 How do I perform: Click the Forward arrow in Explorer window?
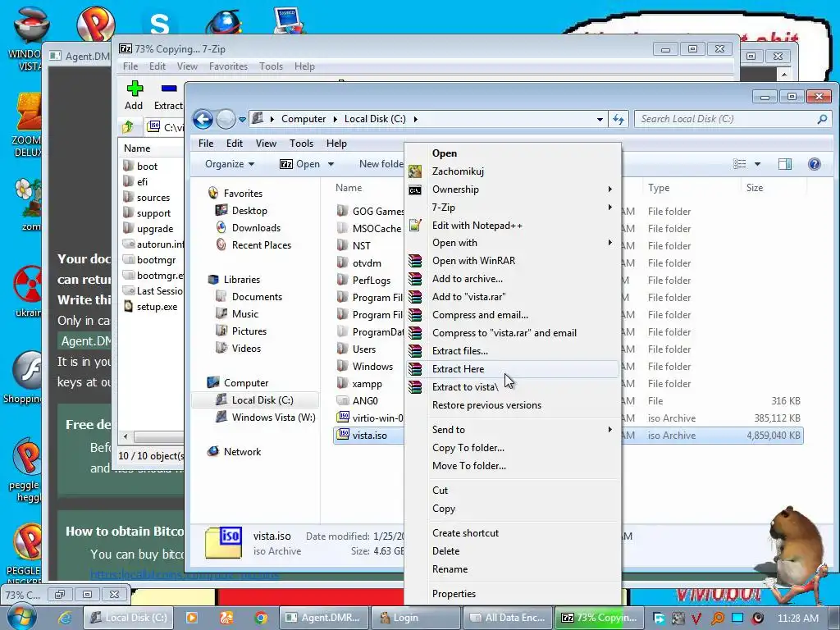(226, 119)
